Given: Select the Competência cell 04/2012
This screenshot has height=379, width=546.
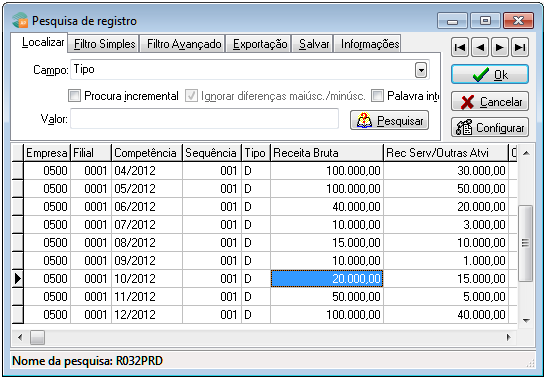Looking at the screenshot, I should coord(147,171).
